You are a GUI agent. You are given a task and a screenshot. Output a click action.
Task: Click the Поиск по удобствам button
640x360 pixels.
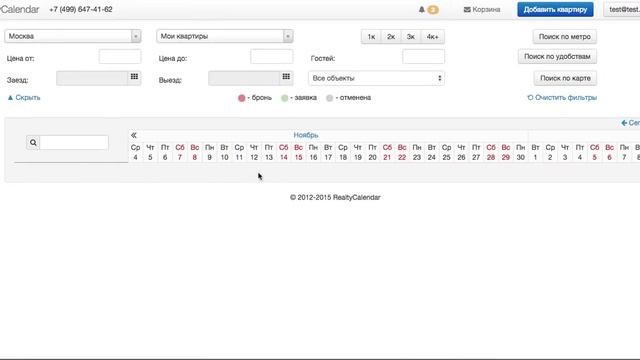pos(557,56)
